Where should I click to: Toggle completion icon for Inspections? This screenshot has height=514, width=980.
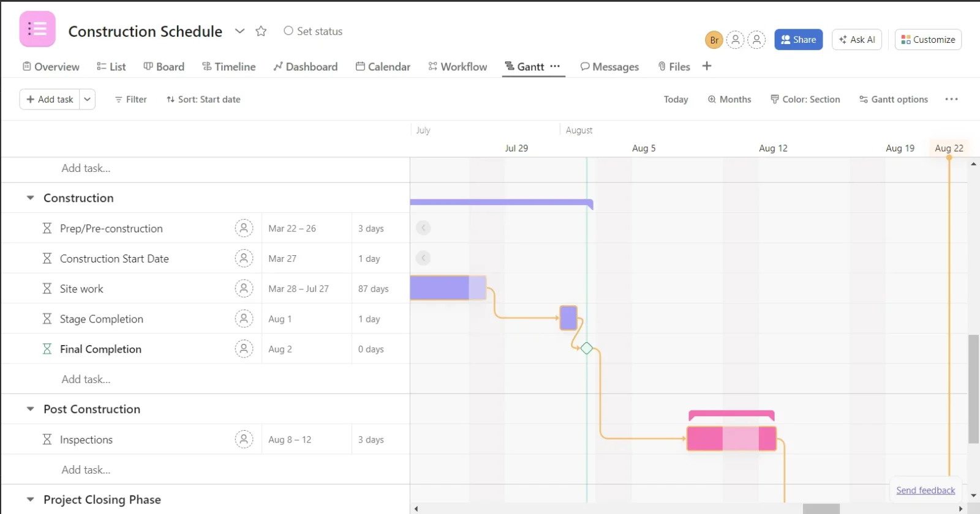coord(47,439)
